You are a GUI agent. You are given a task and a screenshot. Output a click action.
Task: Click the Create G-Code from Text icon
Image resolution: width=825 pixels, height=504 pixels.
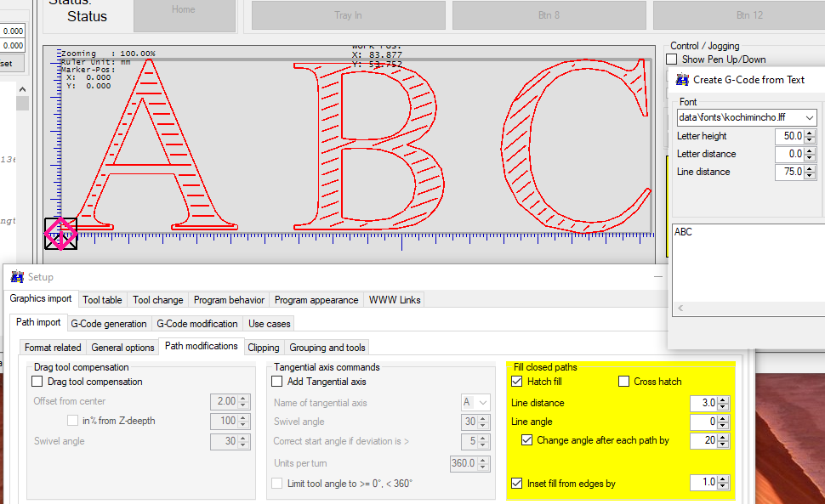click(682, 79)
